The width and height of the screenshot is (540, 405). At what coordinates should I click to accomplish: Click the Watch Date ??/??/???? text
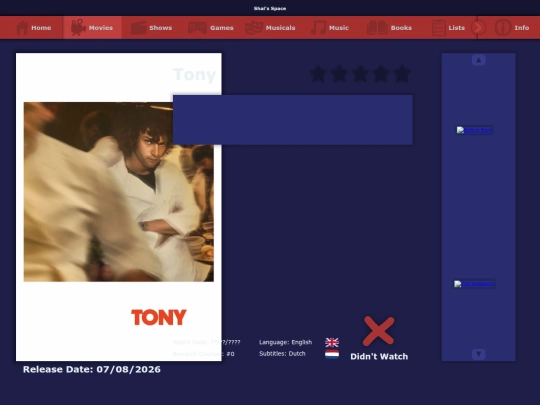(207, 342)
